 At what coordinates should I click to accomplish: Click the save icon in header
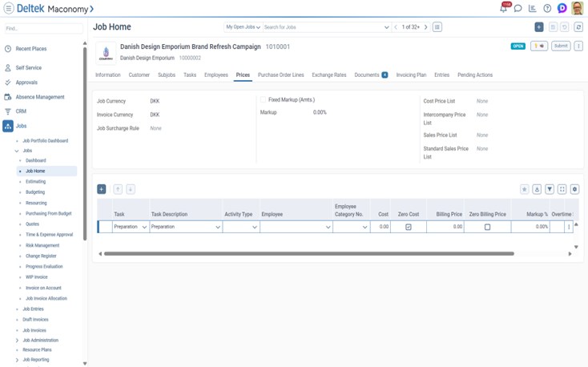tap(553, 27)
